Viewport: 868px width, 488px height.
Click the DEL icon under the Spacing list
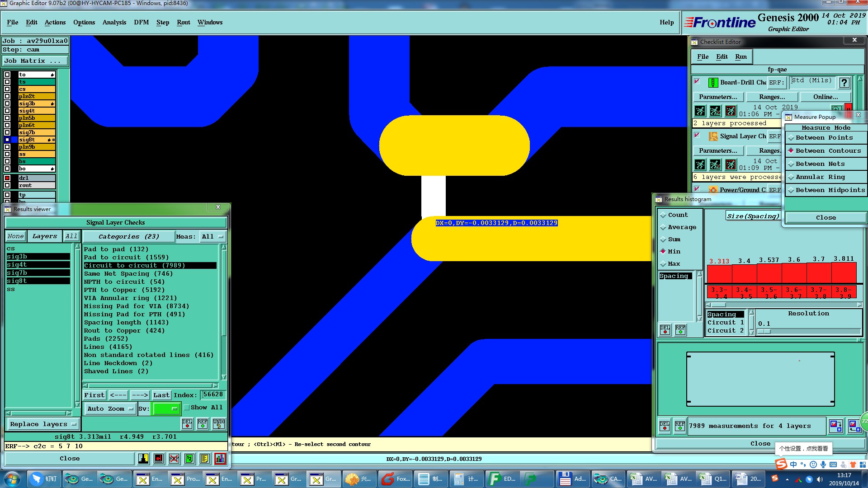pyautogui.click(x=665, y=330)
